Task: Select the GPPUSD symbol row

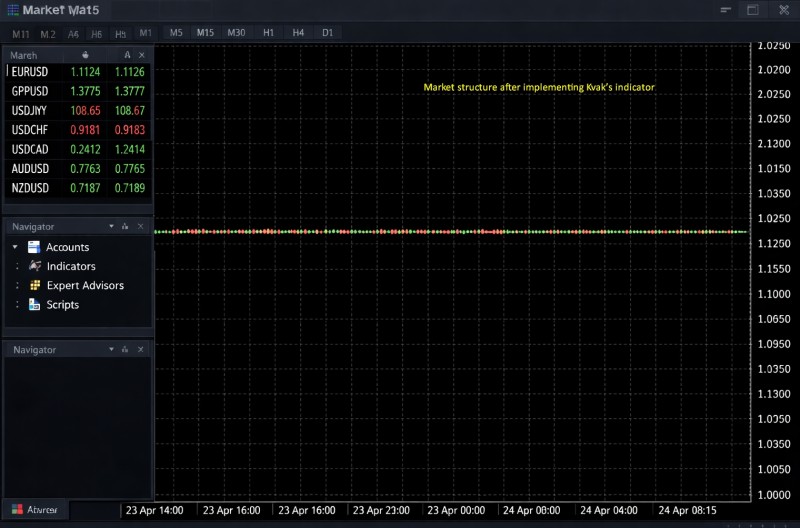Action: point(79,91)
